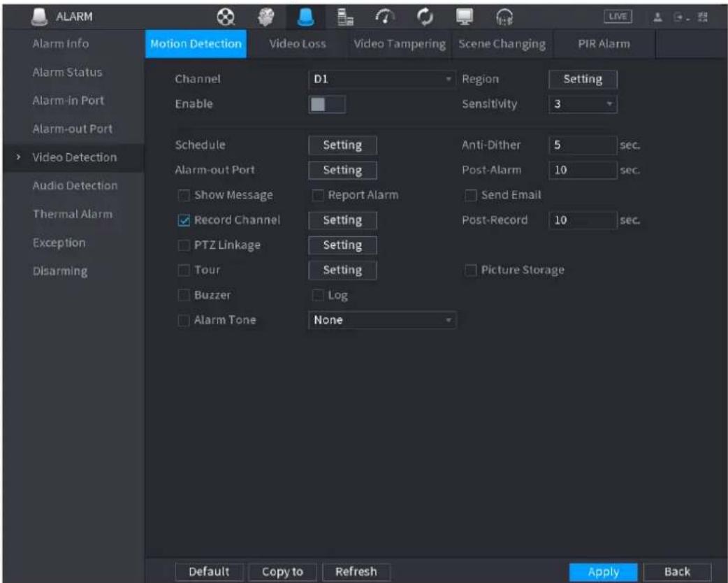Switch to LIVE view

point(618,17)
